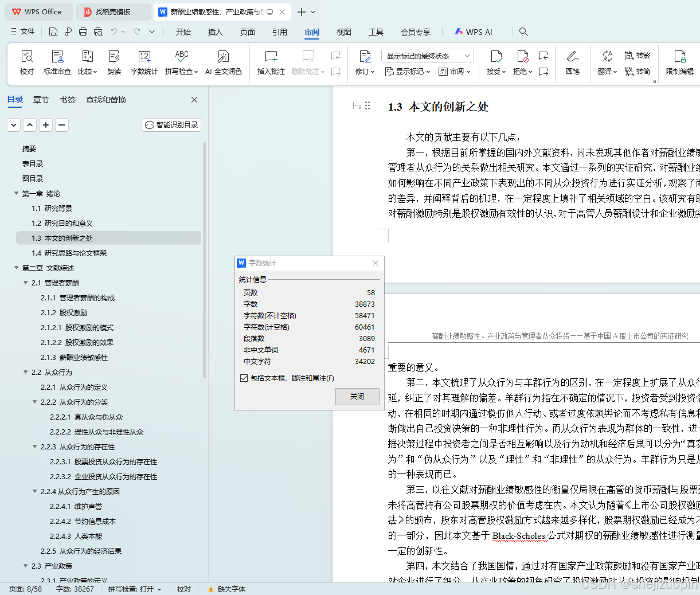Screen dimensions: 700x595
Task: Switch to 找稻壳模板 tab
Action: point(113,11)
